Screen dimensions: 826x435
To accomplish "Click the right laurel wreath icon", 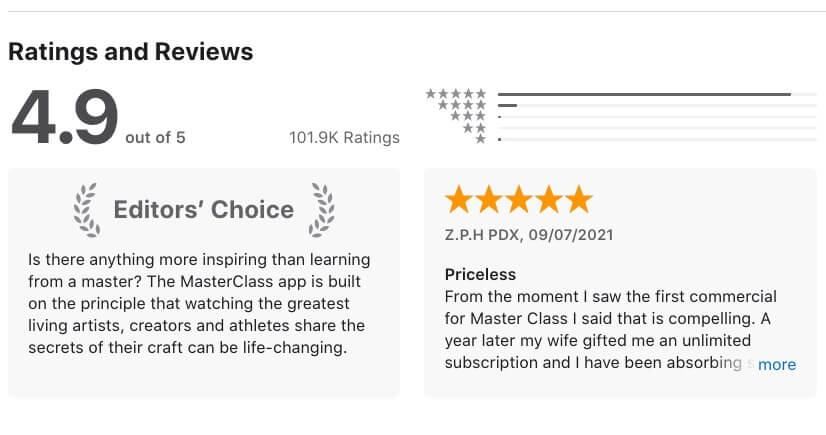I will [321, 210].
